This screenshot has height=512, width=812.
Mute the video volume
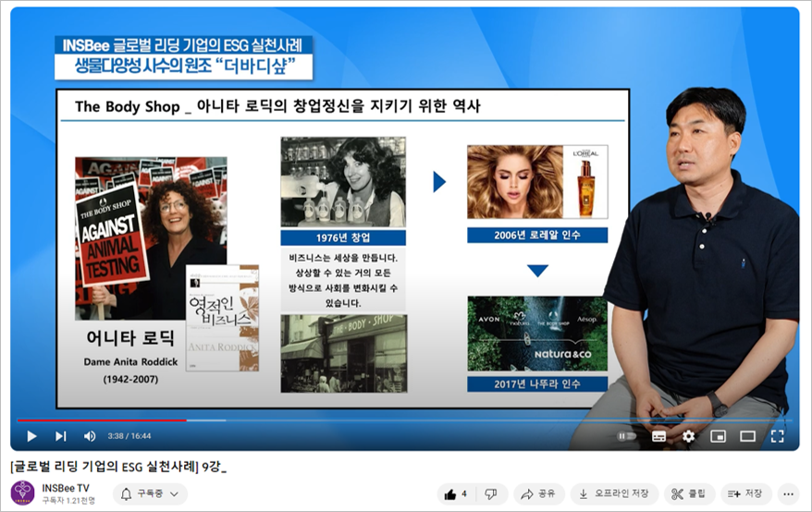90,436
